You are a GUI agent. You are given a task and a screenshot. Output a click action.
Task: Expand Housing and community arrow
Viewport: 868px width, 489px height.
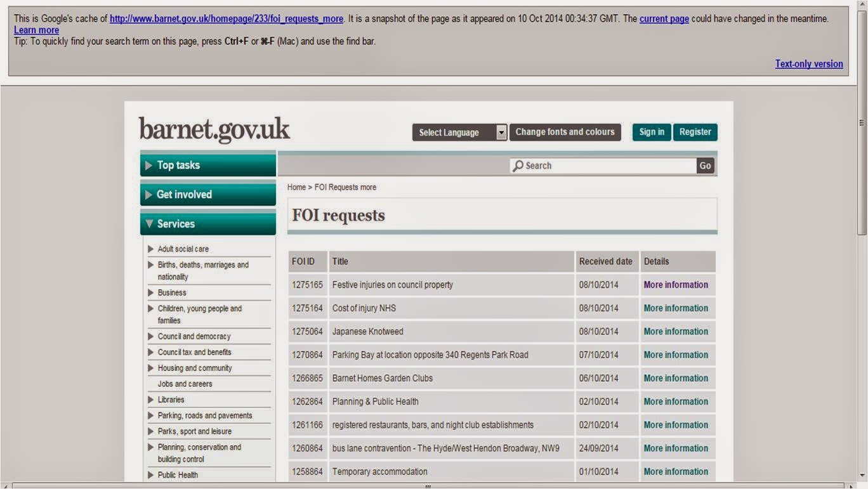pyautogui.click(x=151, y=368)
